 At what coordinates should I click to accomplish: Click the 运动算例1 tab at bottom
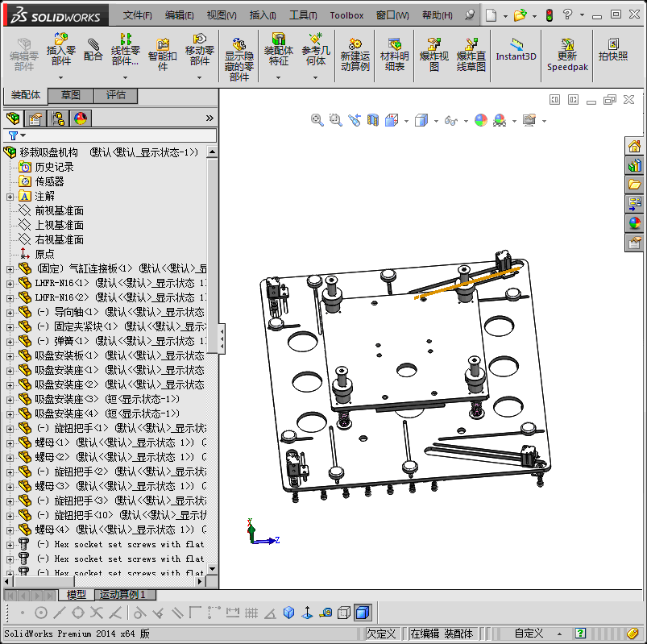pyautogui.click(x=123, y=595)
